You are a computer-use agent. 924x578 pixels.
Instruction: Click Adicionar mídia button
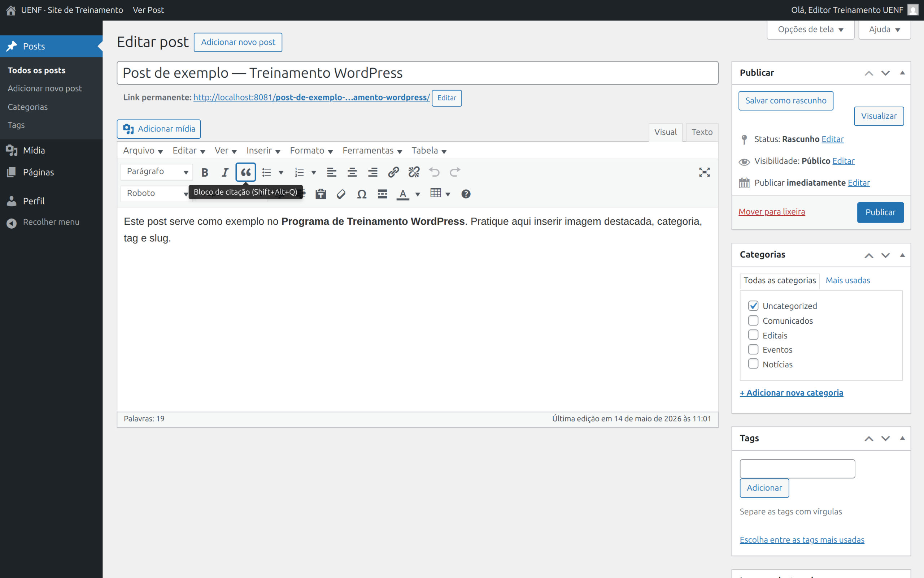coord(159,129)
